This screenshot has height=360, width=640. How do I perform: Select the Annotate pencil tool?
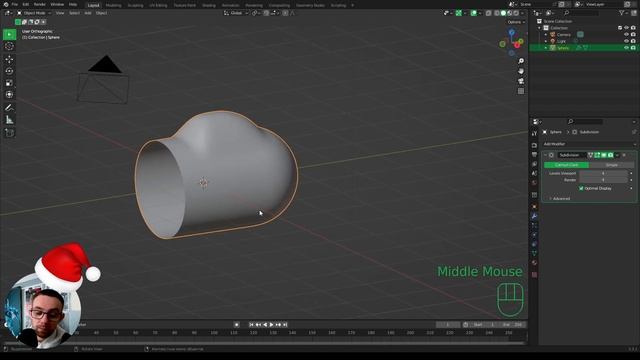pyautogui.click(x=9, y=108)
